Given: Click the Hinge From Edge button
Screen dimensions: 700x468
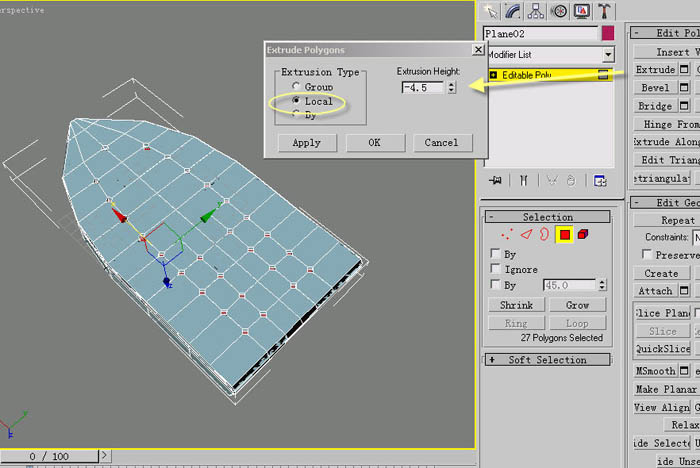Looking at the screenshot, I should 667,124.
